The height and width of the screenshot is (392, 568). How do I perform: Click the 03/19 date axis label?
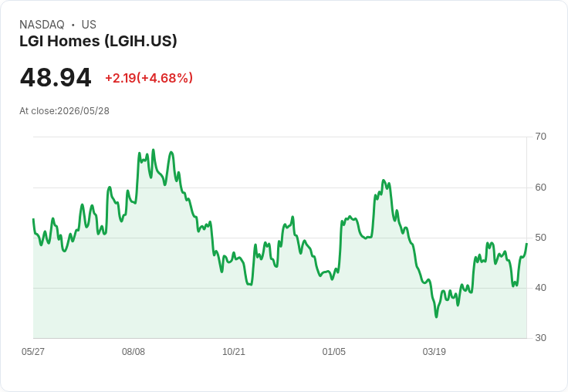tap(434, 351)
